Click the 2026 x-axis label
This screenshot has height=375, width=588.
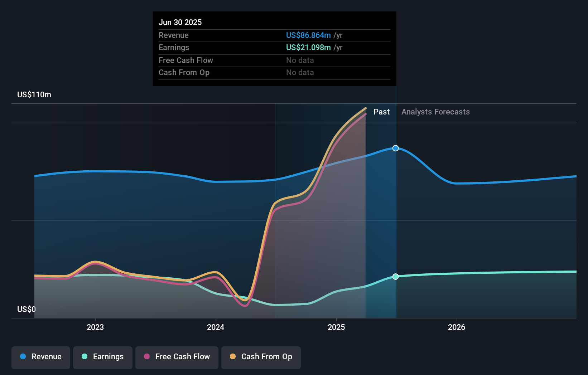pyautogui.click(x=457, y=327)
